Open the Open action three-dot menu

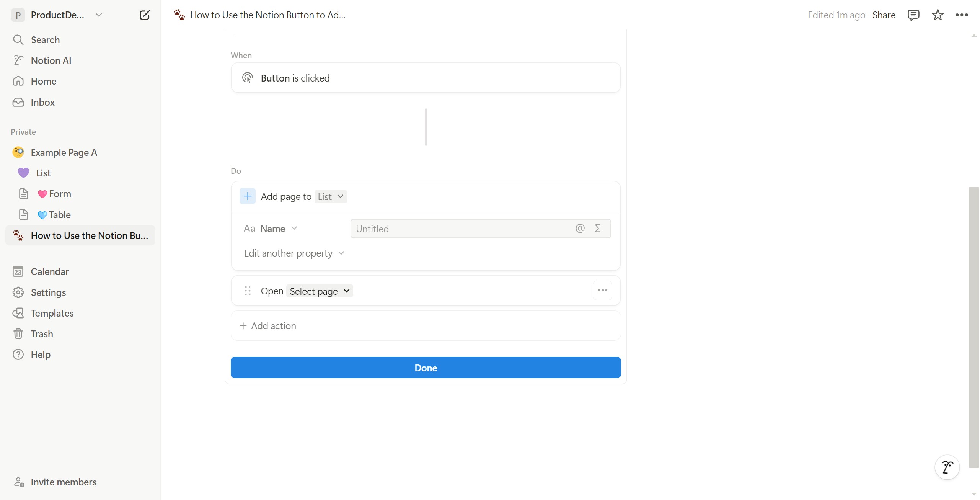602,290
